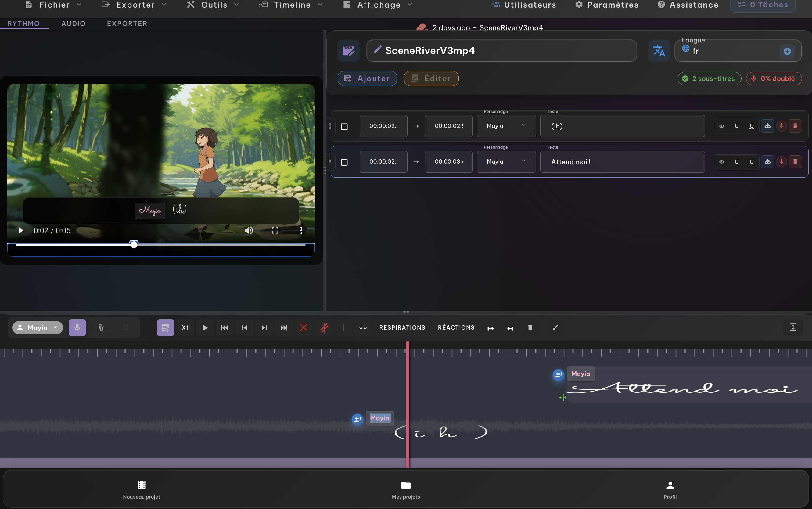Screen dimensions: 812x509
Task: Click the RESPIRATIONS button
Action: pos(402,327)
